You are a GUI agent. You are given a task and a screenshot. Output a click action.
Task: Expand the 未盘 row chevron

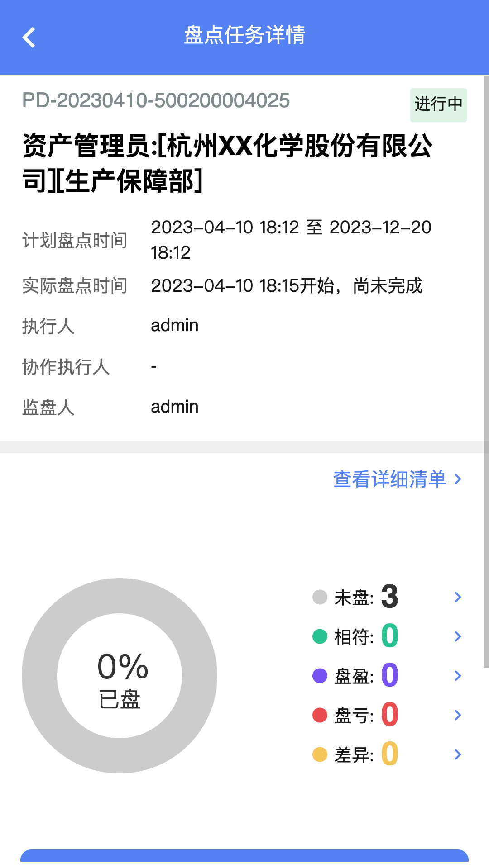click(x=458, y=597)
